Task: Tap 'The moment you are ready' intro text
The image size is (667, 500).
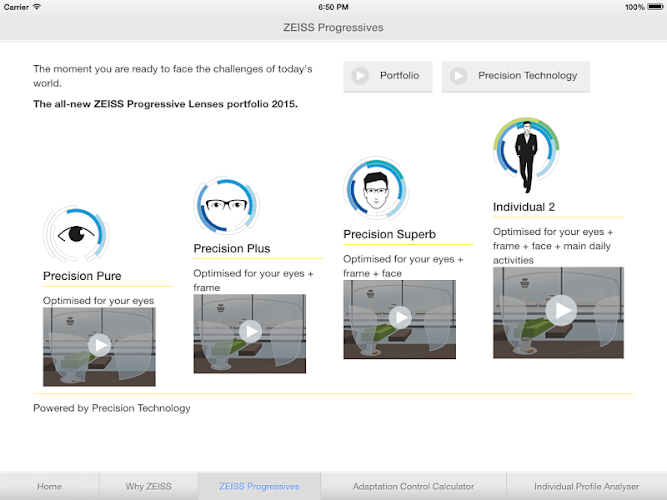Action: tap(173, 76)
